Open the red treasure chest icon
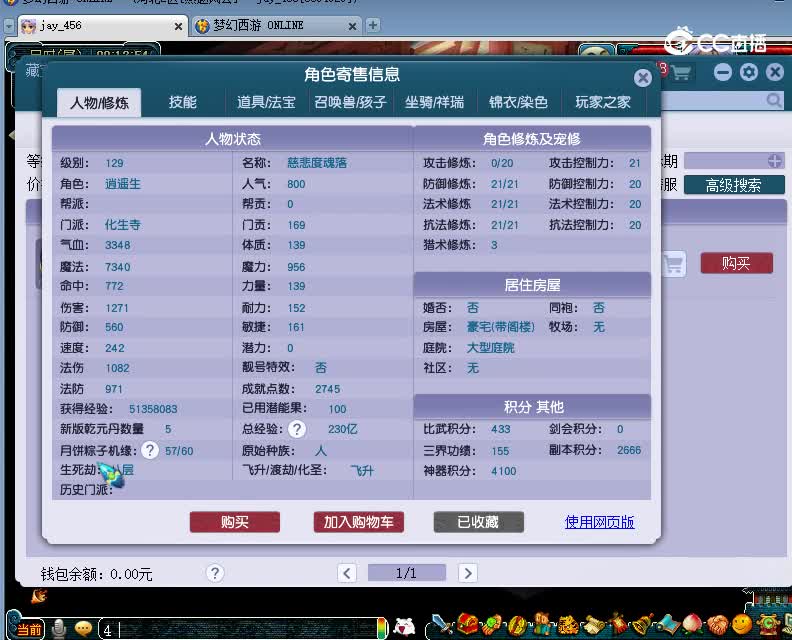This screenshot has height=640, width=792. pyautogui.click(x=468, y=624)
